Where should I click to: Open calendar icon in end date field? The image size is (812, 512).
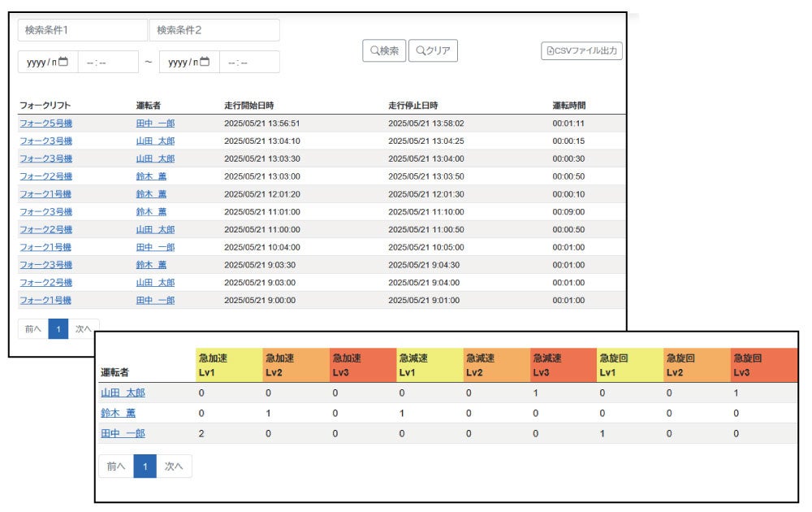point(205,62)
